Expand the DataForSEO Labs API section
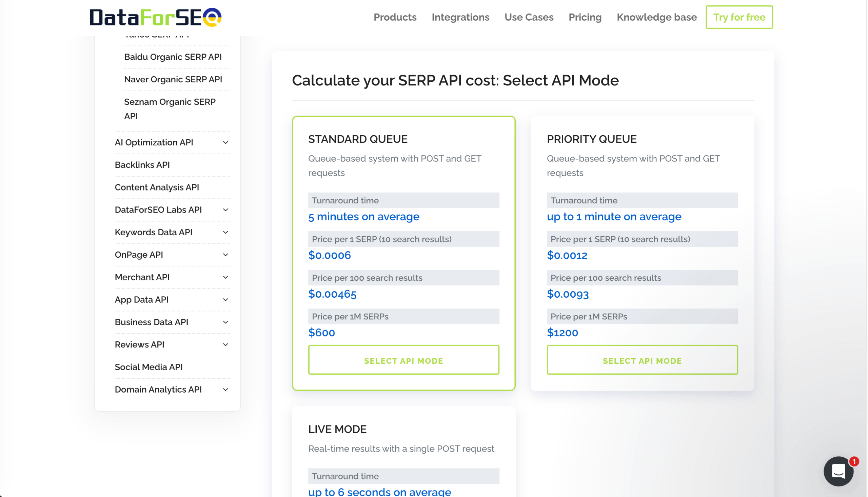Viewport: 868px width, 497px height. click(x=158, y=210)
